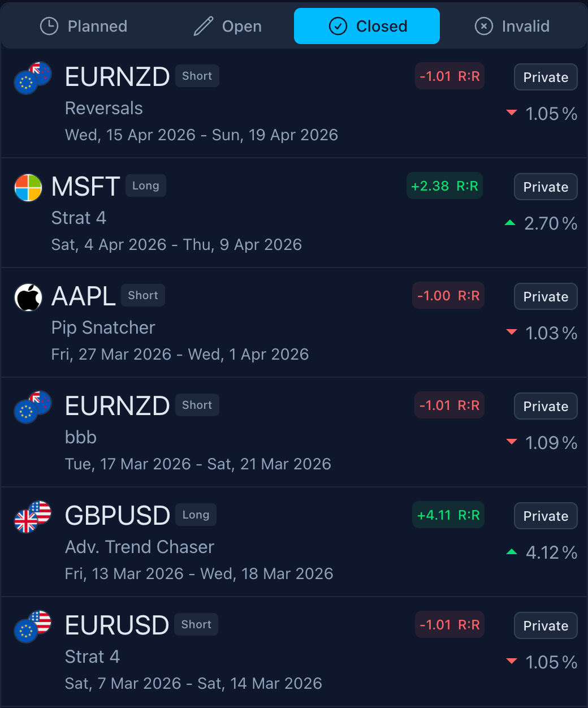Click the EURNZD flag icon for Reversals trade
The height and width of the screenshot is (708, 588).
(x=33, y=77)
